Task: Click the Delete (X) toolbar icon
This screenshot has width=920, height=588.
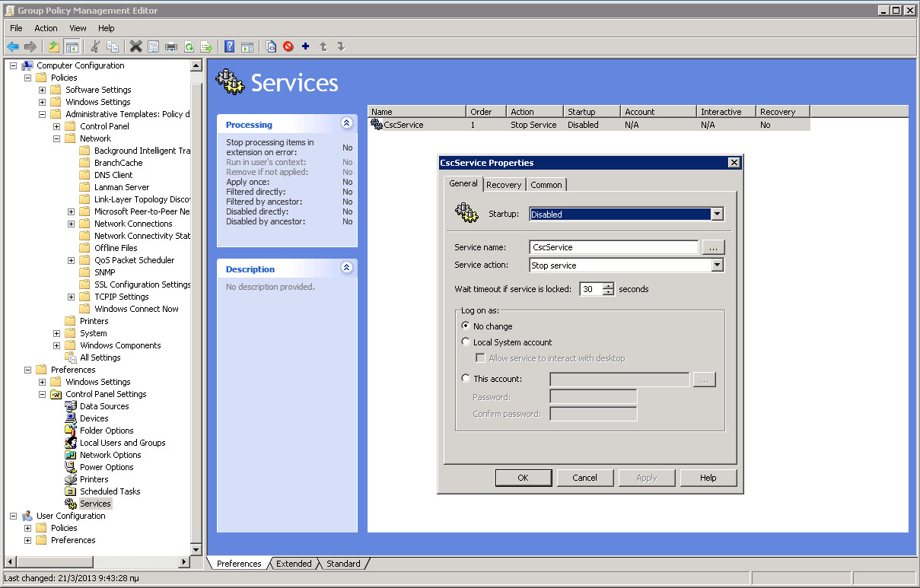Action: point(135,46)
